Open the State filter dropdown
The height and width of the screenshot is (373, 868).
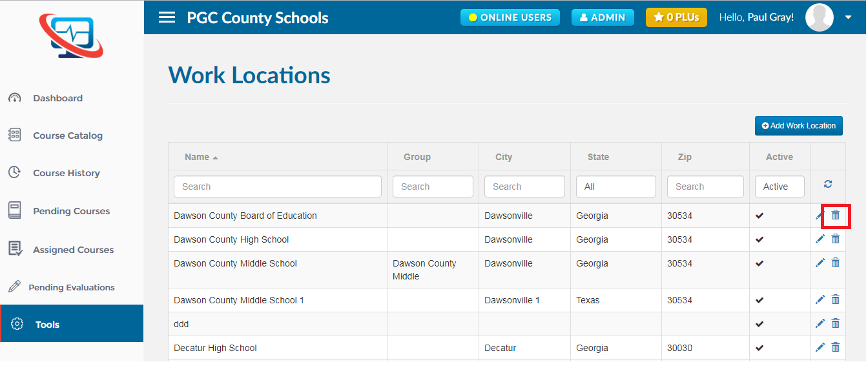click(x=616, y=186)
